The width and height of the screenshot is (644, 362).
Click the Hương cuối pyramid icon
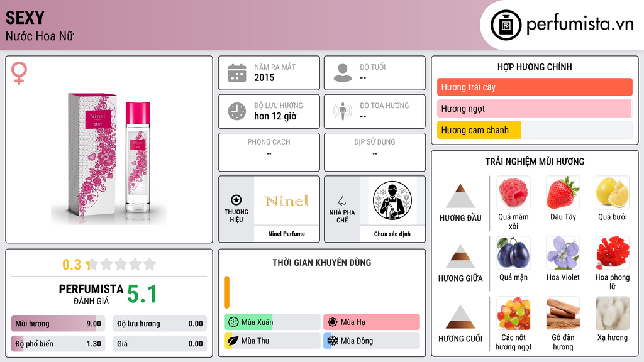460,317
